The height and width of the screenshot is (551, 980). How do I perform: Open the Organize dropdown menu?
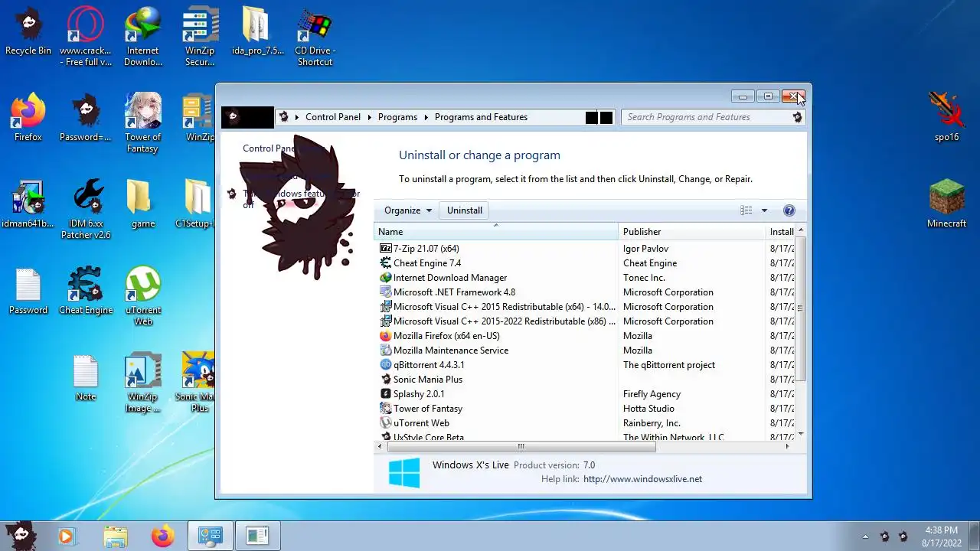(408, 210)
